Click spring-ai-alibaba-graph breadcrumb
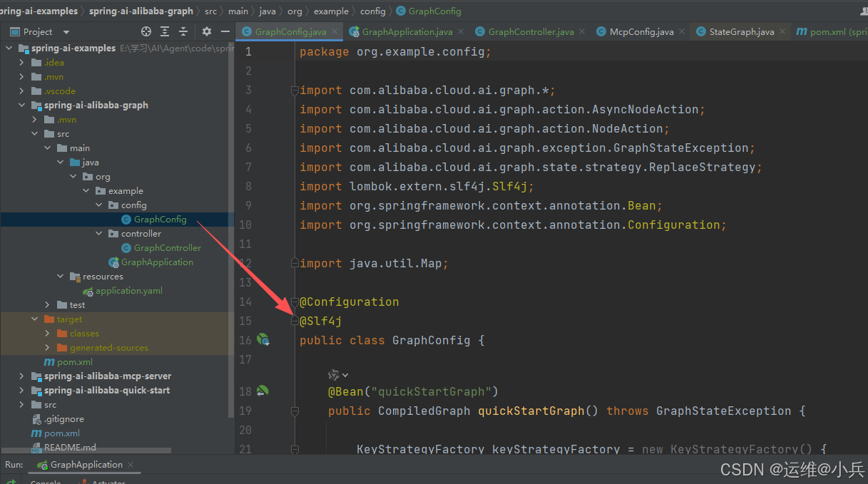Screen dimensions: 868x484 click(141, 11)
